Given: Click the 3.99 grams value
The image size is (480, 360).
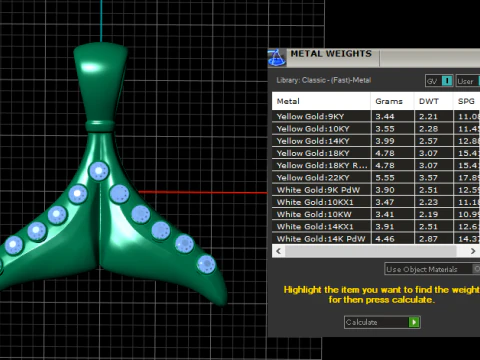Looking at the screenshot, I should point(385,141).
